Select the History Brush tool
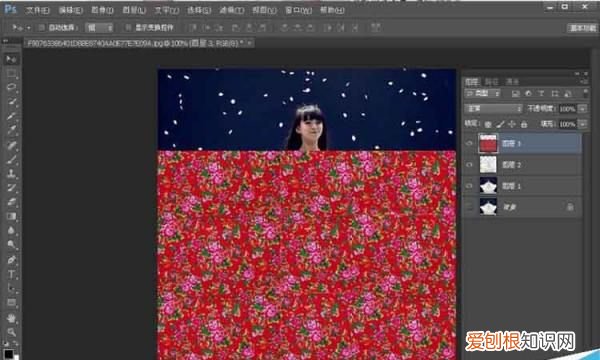This screenshot has width=600, height=360. [x=11, y=187]
